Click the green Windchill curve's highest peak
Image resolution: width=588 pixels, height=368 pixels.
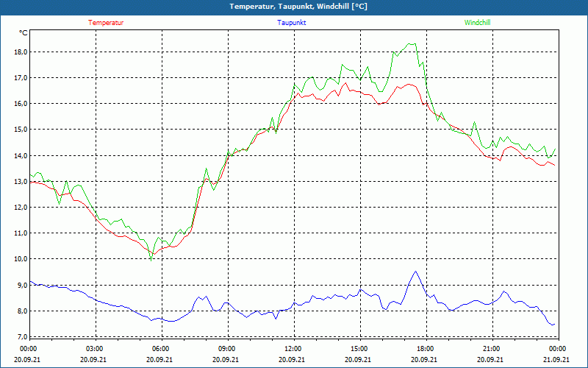[x=412, y=43]
